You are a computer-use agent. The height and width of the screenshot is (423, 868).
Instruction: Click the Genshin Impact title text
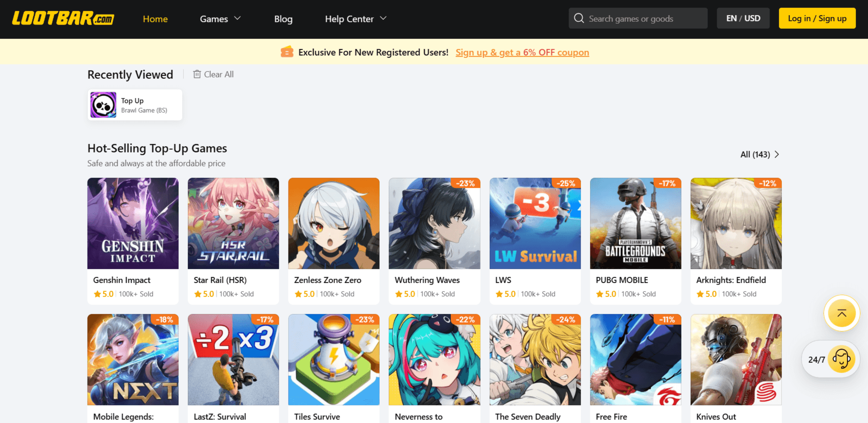(122, 280)
